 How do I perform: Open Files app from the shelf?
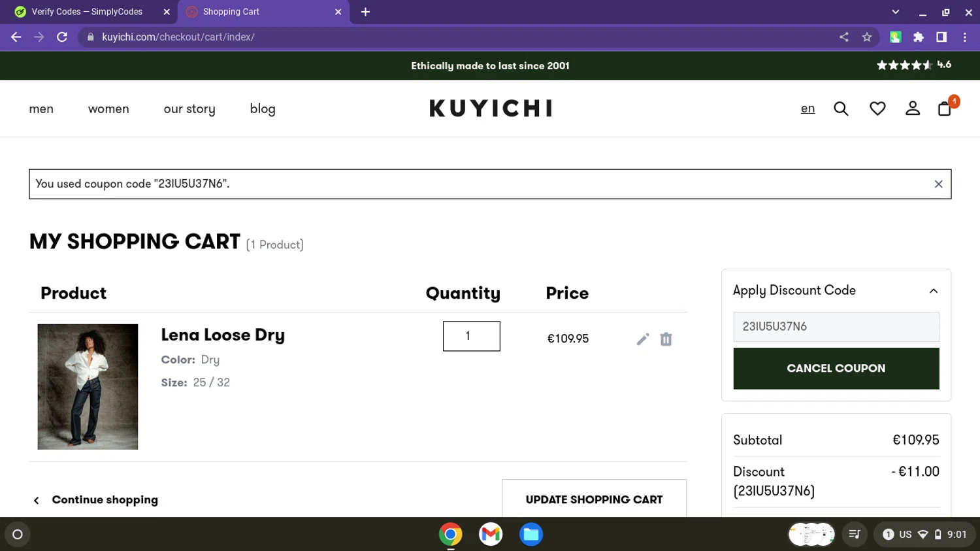pyautogui.click(x=531, y=535)
